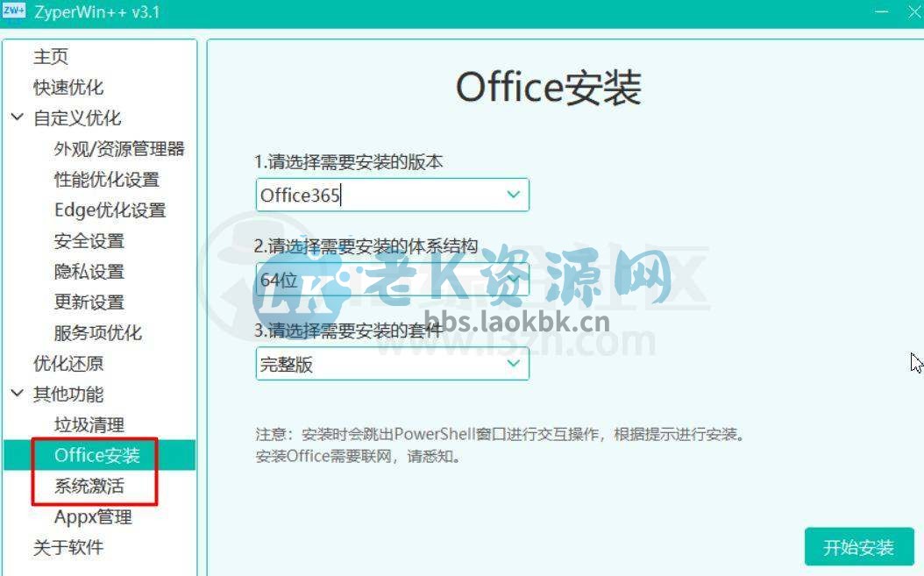Open Appx管理 page
This screenshot has width=924, height=576.
93,517
